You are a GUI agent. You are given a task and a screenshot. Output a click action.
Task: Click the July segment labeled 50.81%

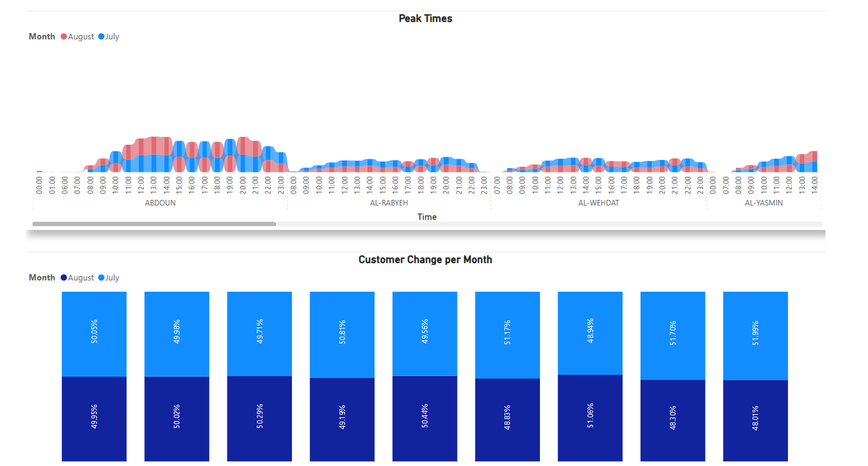tap(342, 334)
